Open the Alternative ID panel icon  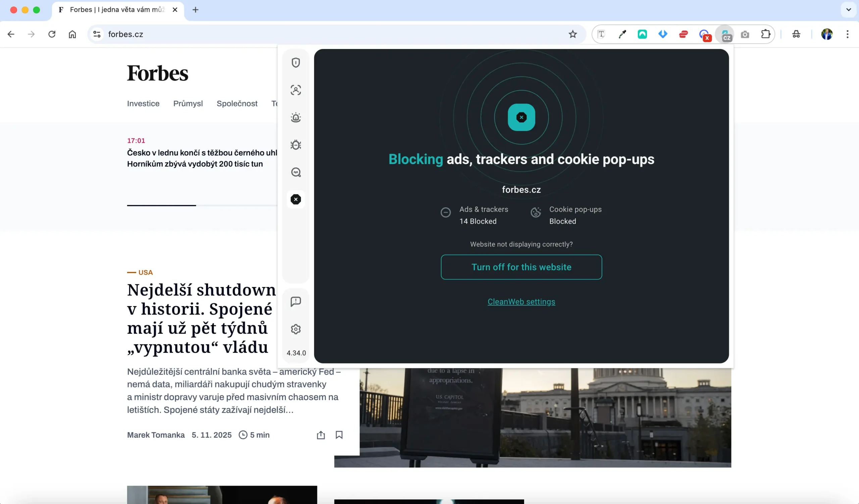click(x=296, y=90)
